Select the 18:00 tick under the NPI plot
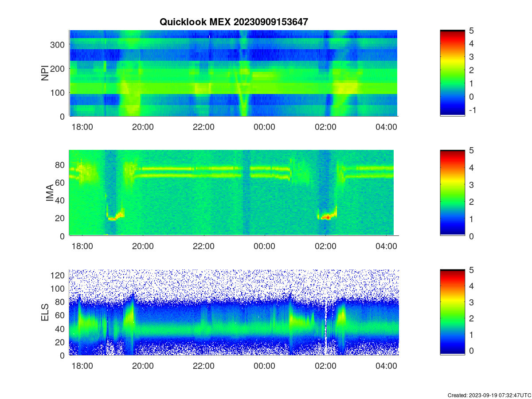The width and height of the screenshot is (532, 399). click(82, 127)
